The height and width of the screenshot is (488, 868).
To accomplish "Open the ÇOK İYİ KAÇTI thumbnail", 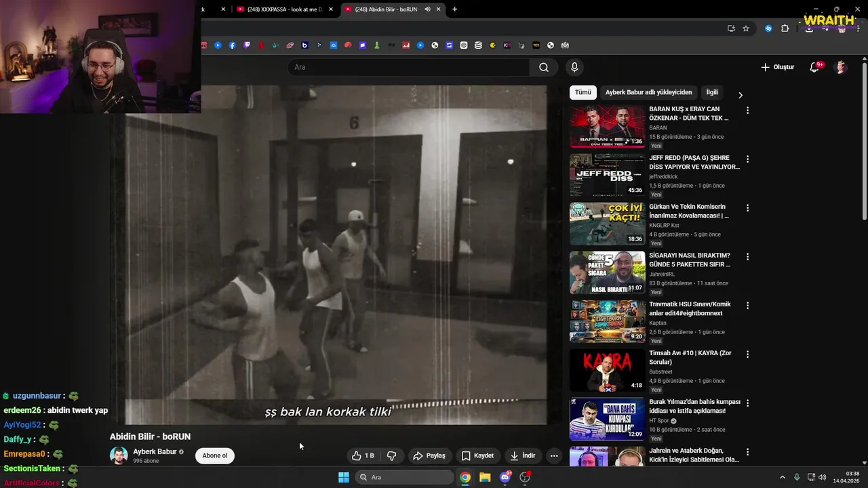I will (608, 224).
